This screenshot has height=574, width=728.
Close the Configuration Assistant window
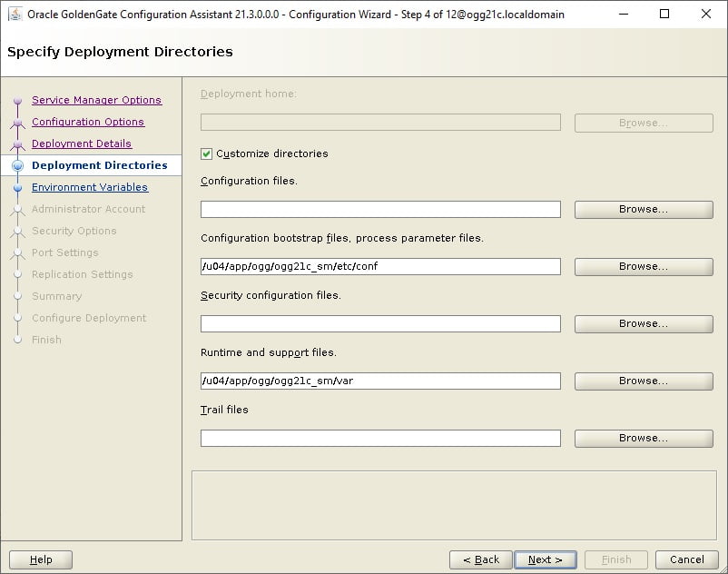coord(705,14)
